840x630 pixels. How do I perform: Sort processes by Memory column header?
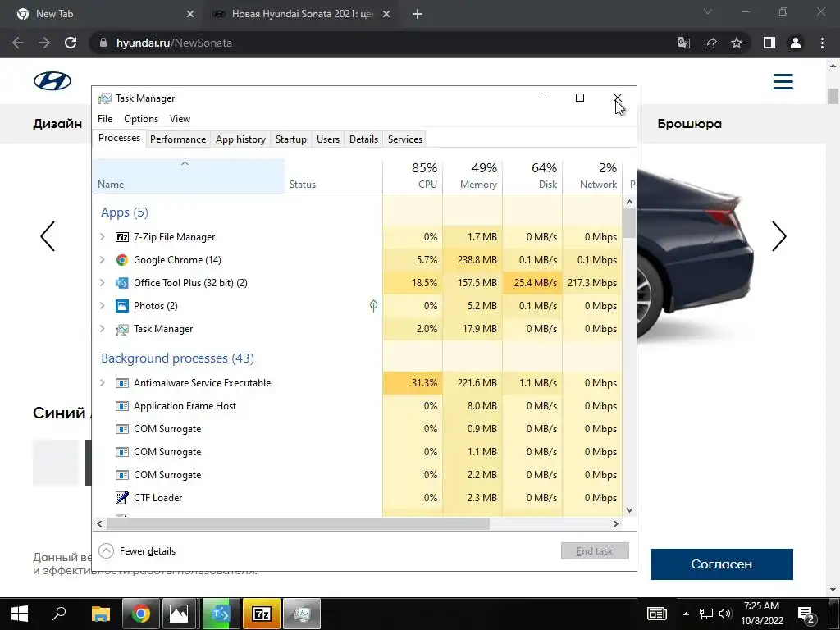[x=472, y=176]
